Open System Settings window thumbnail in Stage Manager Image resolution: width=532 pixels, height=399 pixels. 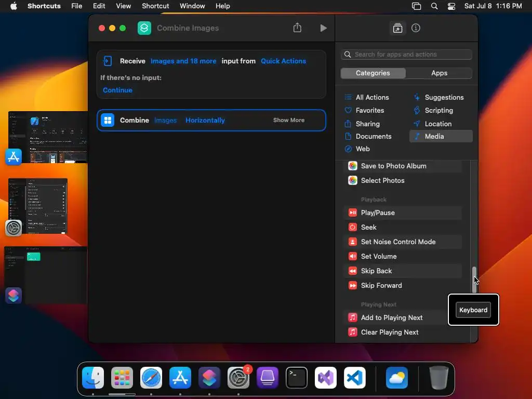click(37, 206)
